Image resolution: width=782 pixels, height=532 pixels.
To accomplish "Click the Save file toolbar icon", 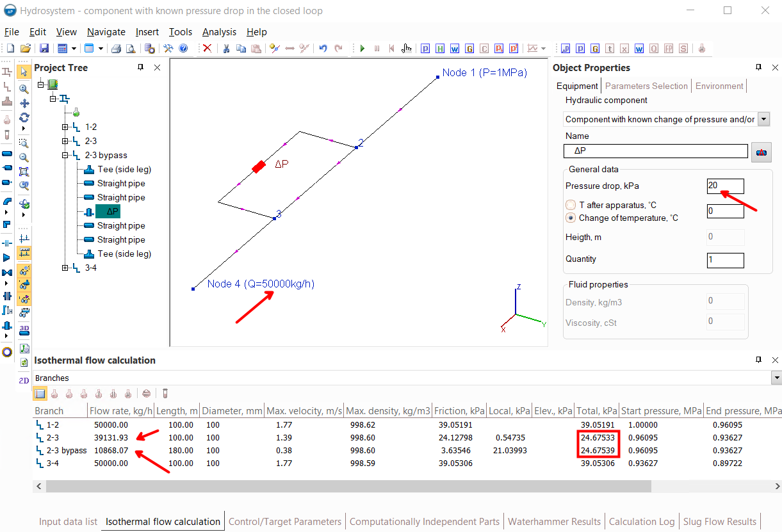I will coord(44,49).
